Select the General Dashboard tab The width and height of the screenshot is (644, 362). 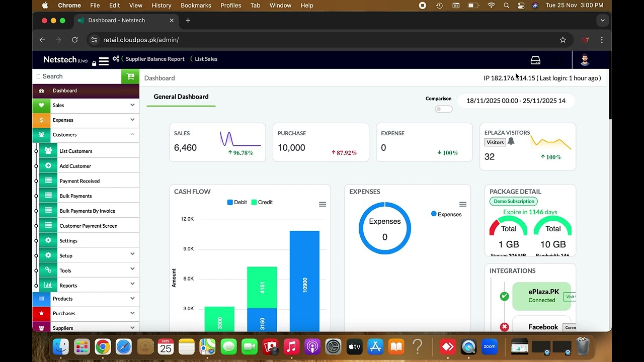(181, 97)
